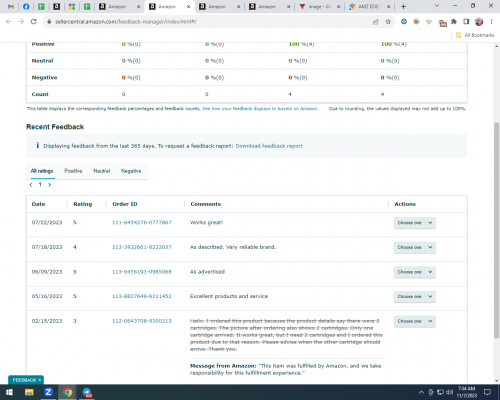Go forward to the next page
Viewport: 500px width, 400px height.
pyautogui.click(x=21, y=22)
